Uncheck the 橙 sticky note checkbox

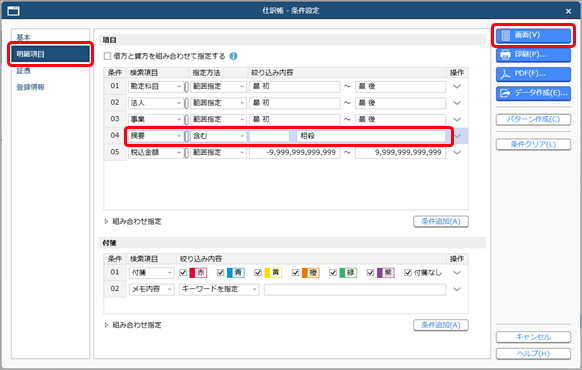tap(295, 273)
